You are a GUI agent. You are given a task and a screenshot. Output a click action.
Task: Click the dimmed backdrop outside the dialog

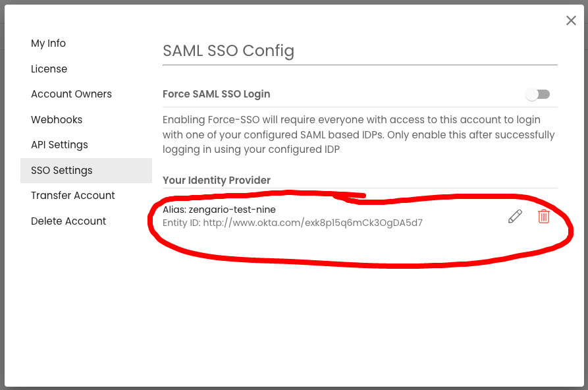click(2, 195)
